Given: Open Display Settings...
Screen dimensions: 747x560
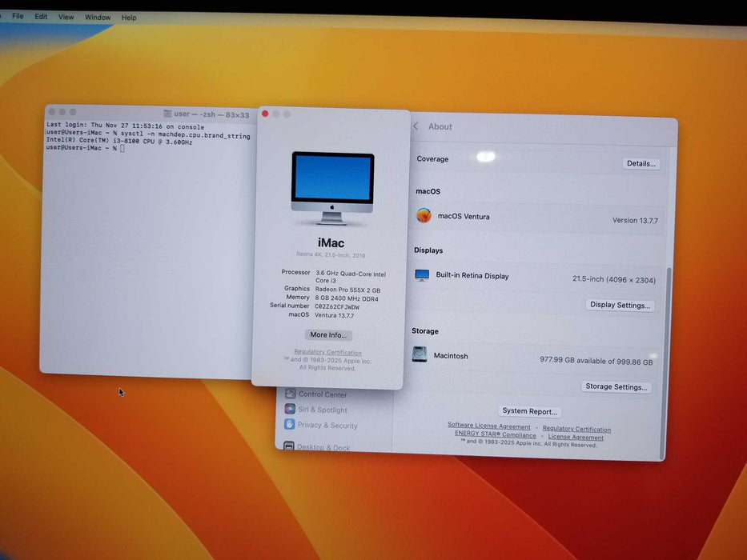Looking at the screenshot, I should tap(620, 305).
